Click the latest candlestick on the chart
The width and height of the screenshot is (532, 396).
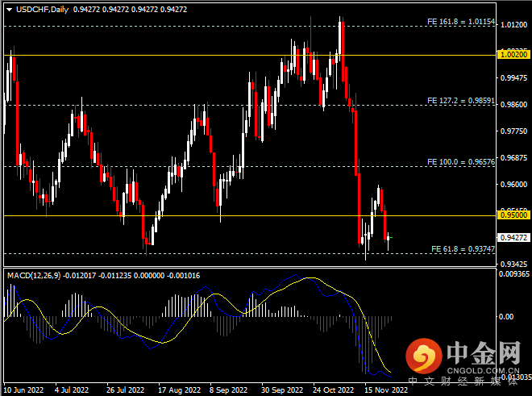click(390, 239)
